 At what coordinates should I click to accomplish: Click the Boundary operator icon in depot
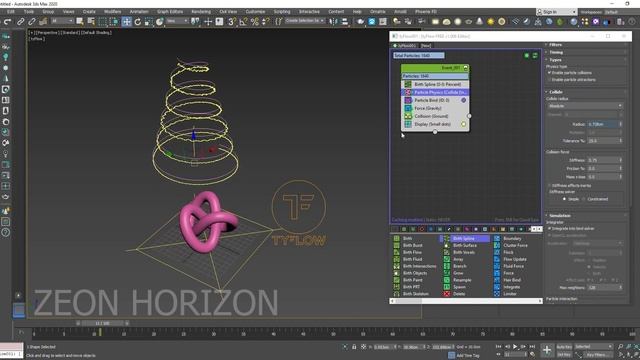(497, 238)
